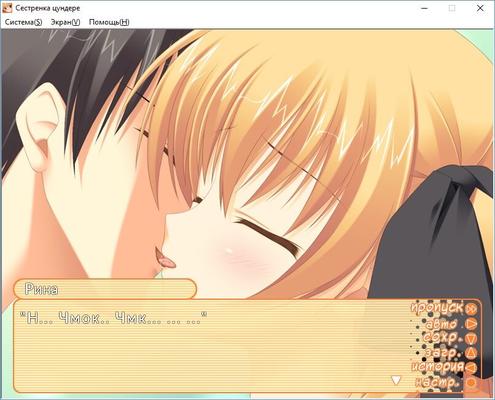Click the dialogue line "Н... Чмок.. Чмк..."
The image size is (495, 400).
pyautogui.click(x=113, y=318)
